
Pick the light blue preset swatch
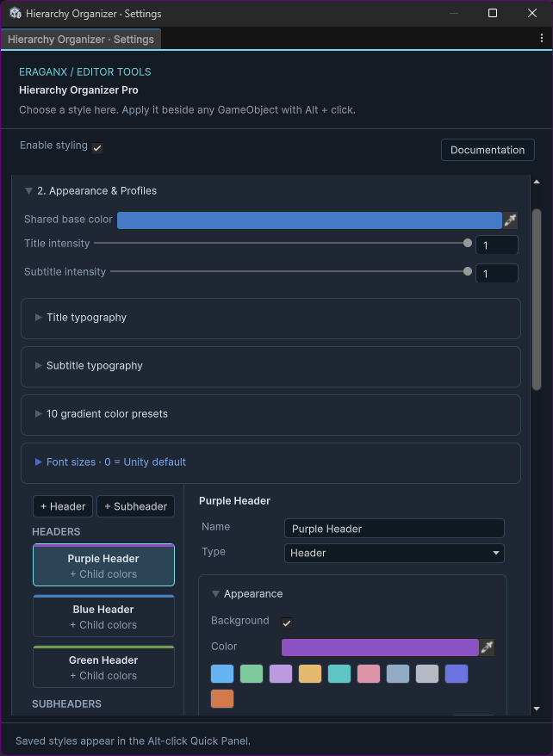222,673
